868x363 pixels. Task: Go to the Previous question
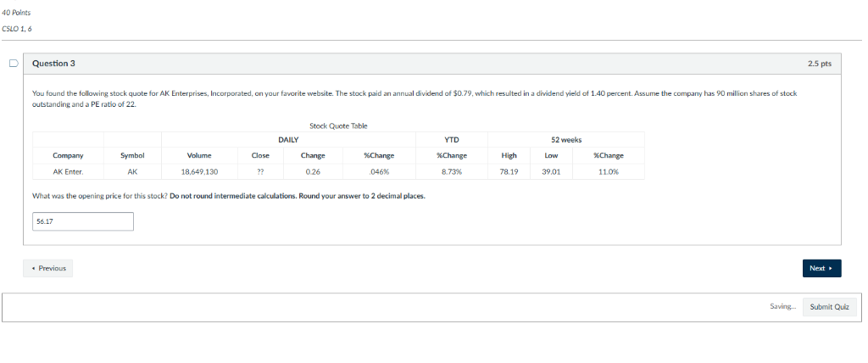point(48,268)
